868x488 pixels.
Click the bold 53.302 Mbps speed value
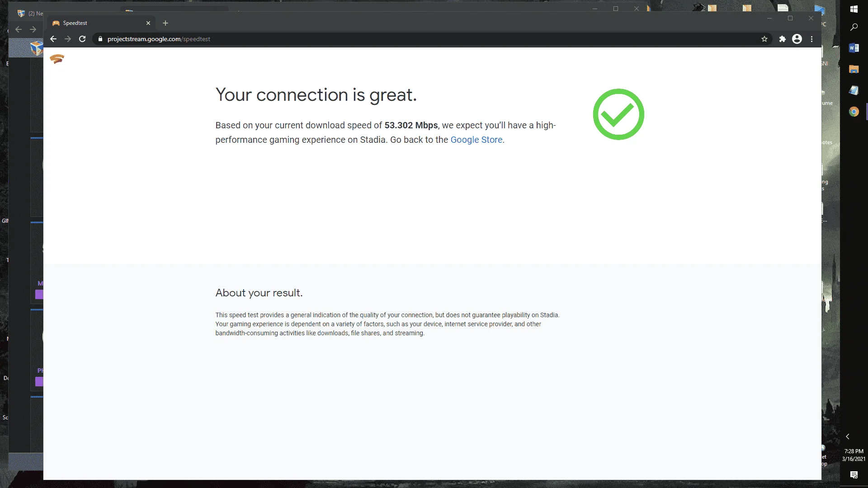(411, 125)
